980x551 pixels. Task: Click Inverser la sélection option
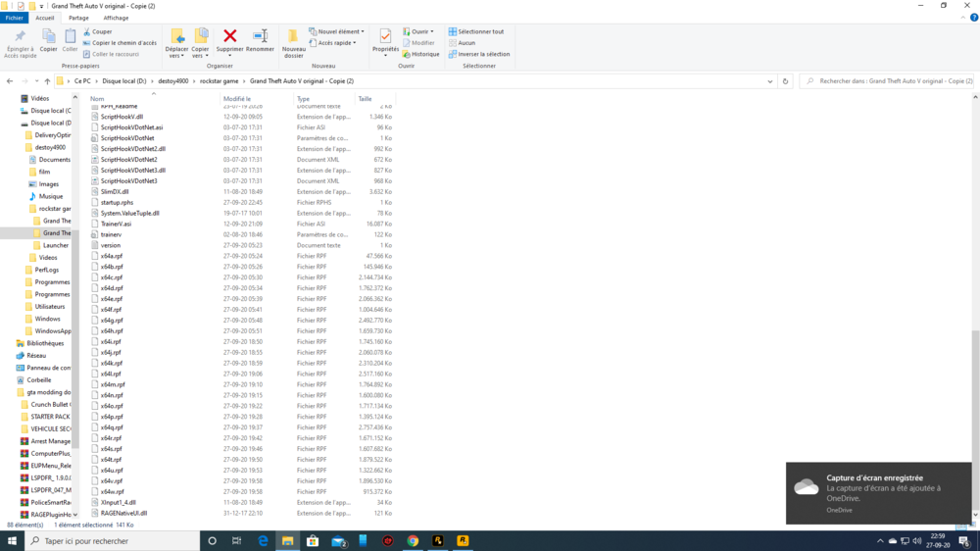coord(479,54)
